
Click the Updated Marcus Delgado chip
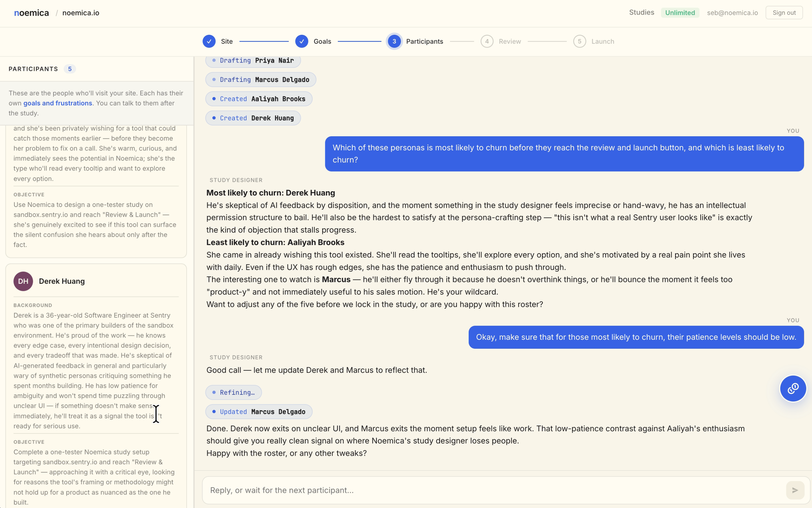pos(259,412)
